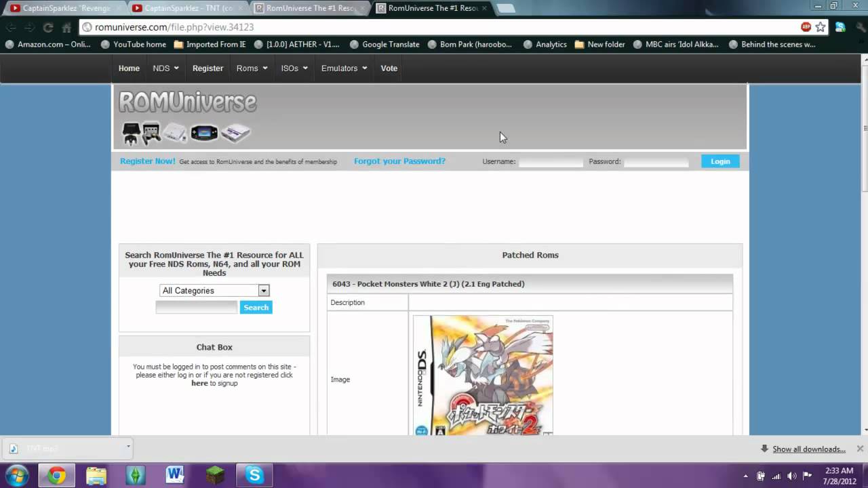
Task: Open the All Categories dropdown
Action: click(x=214, y=291)
